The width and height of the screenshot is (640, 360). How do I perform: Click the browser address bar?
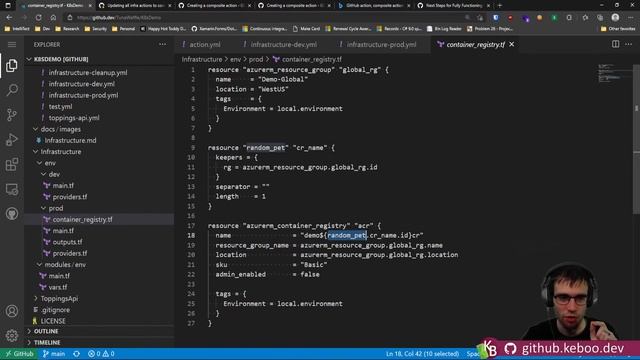pyautogui.click(x=269, y=18)
